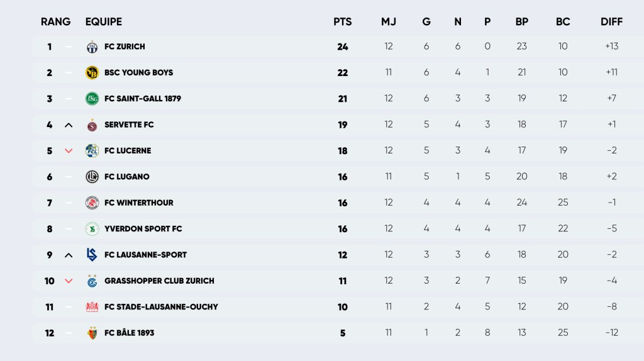Click the FC Zurich club logo

click(92, 47)
